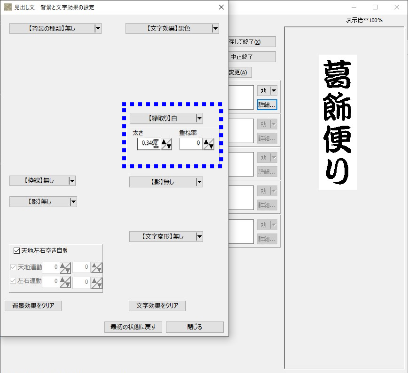The image size is (408, 373).
Task: Open the 【影】 dropdown below the outline settings
Action: 166,182
